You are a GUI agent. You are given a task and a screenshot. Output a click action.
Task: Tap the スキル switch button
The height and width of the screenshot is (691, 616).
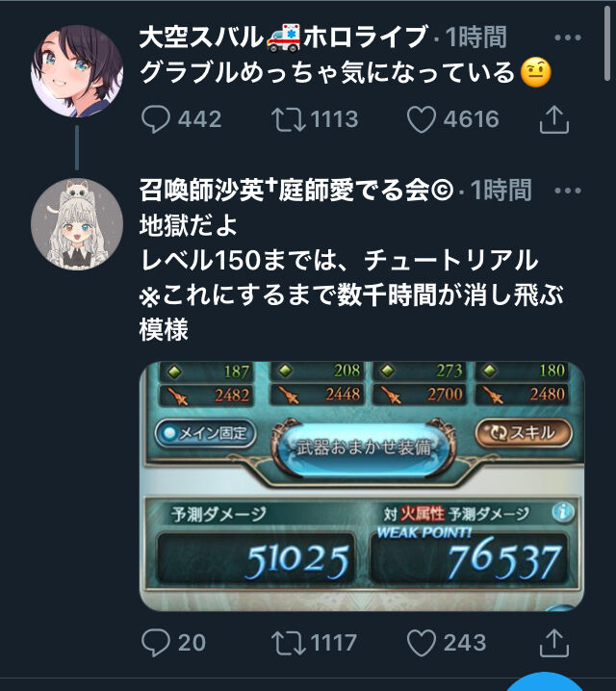[524, 433]
